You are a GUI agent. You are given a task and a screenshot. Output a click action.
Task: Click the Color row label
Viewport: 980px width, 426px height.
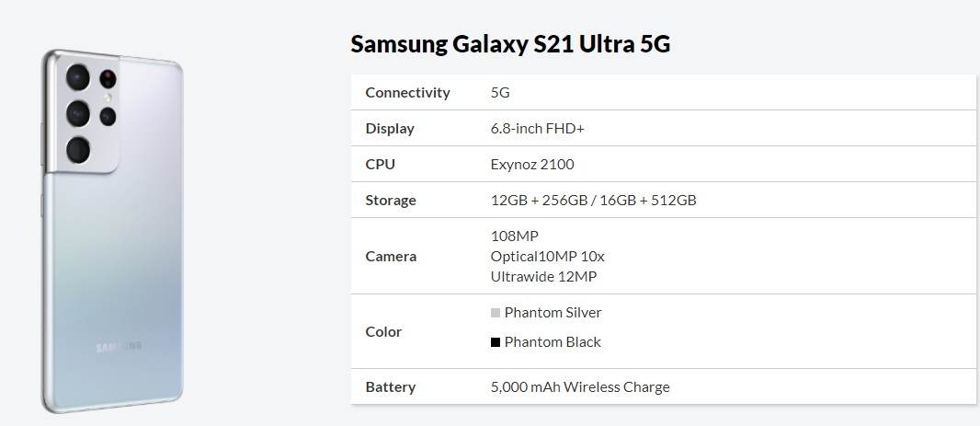point(383,331)
